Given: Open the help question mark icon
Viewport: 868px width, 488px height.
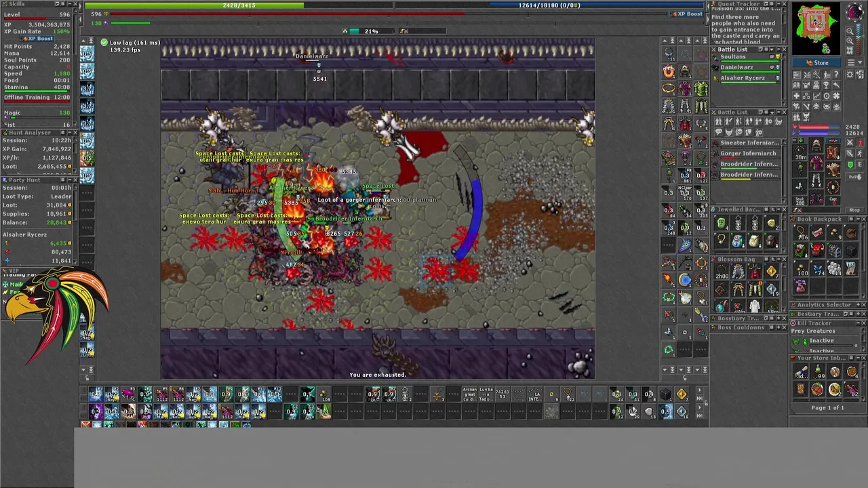Looking at the screenshot, I should click(836, 74).
